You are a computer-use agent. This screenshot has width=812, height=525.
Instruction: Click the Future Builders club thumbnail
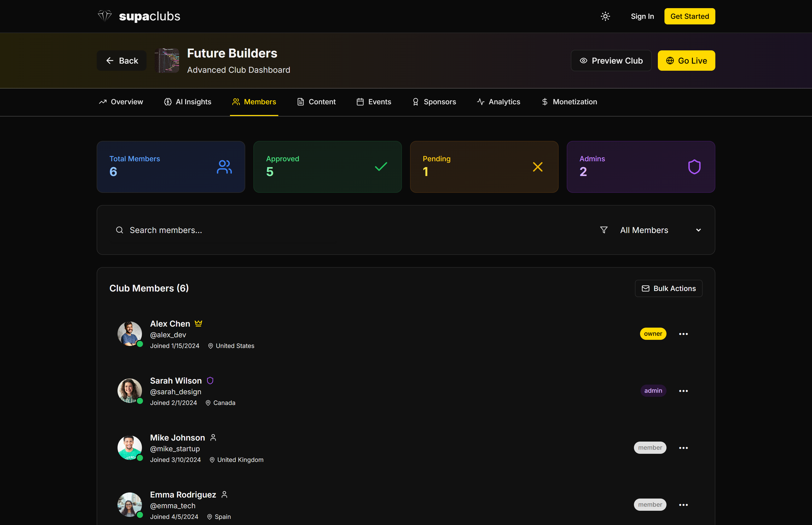[x=167, y=60]
